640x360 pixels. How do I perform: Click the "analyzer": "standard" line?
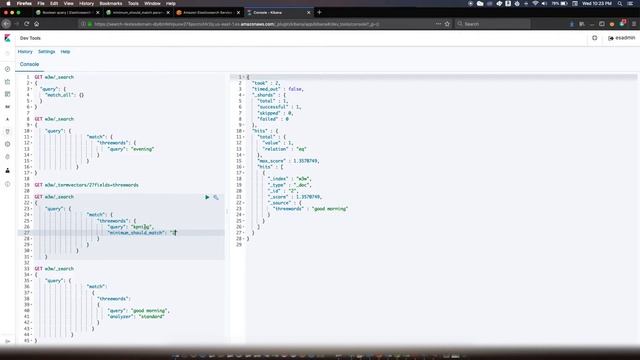click(136, 316)
